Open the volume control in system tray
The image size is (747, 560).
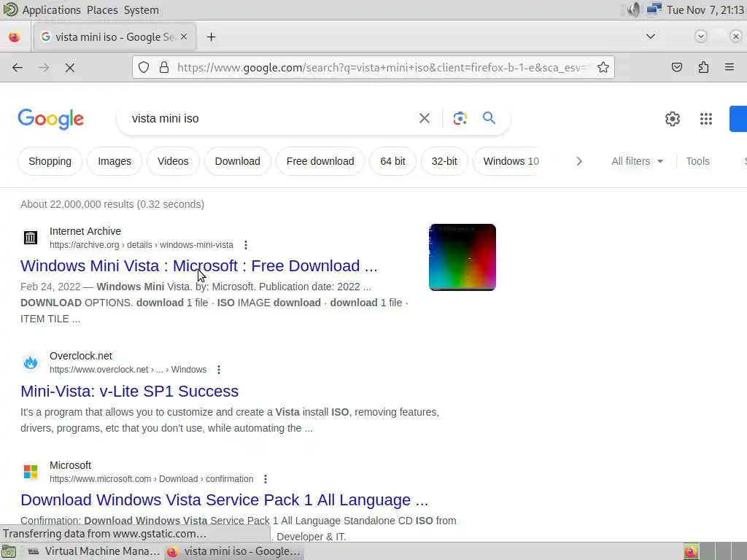click(633, 9)
